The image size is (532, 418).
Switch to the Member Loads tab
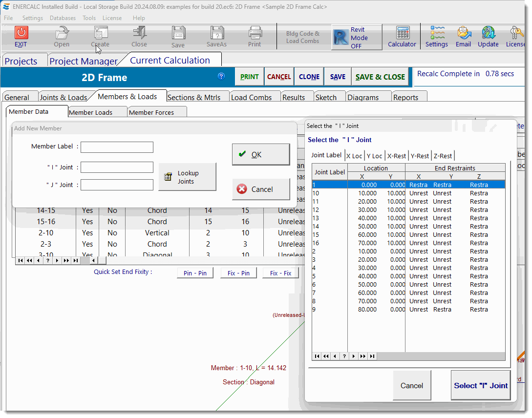tap(91, 112)
